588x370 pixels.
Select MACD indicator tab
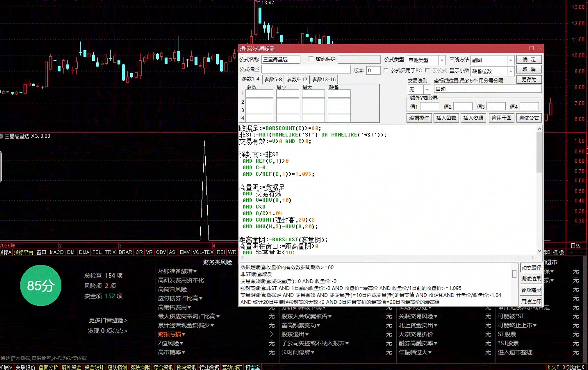(57, 252)
